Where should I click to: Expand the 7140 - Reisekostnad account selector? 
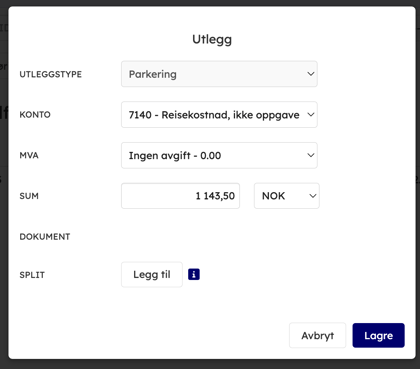[219, 115]
